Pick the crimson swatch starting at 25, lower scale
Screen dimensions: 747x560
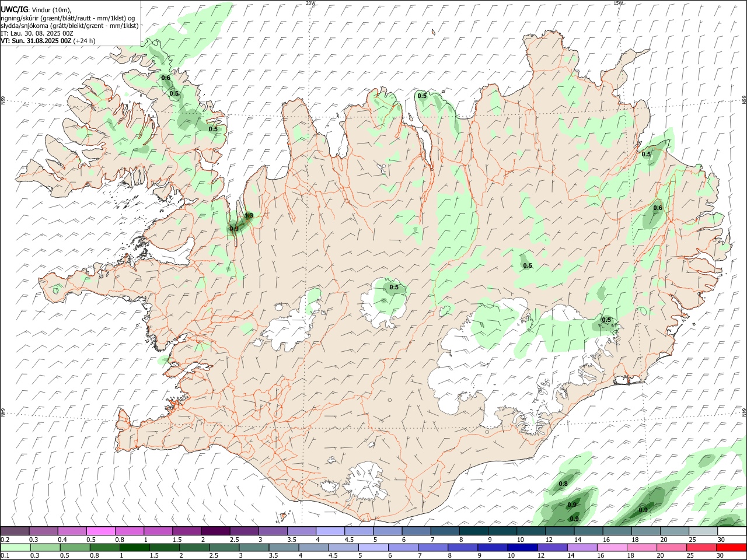tap(701, 547)
